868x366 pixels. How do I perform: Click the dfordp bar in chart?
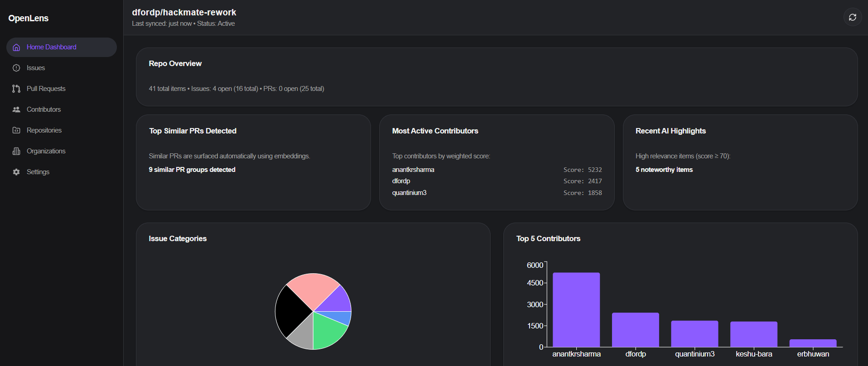[x=635, y=330]
